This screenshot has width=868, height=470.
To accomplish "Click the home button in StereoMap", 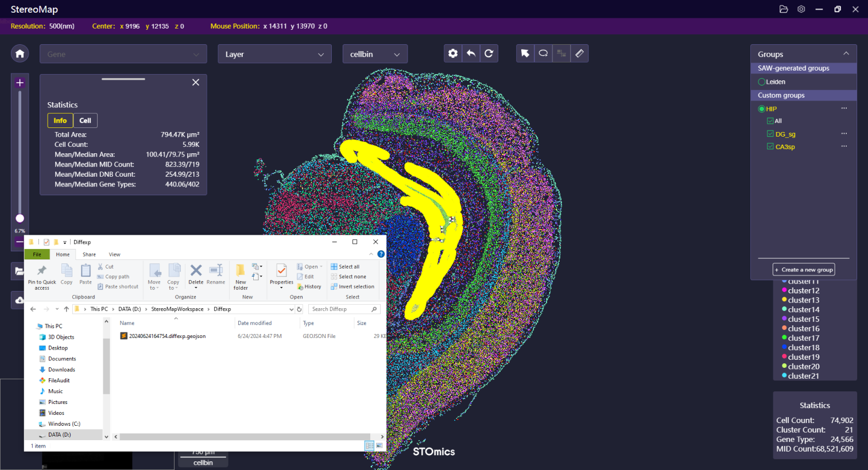I will [20, 54].
